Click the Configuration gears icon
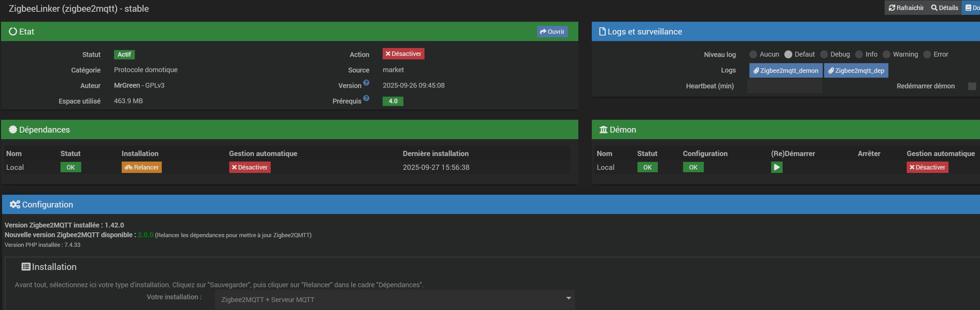 pos(15,204)
